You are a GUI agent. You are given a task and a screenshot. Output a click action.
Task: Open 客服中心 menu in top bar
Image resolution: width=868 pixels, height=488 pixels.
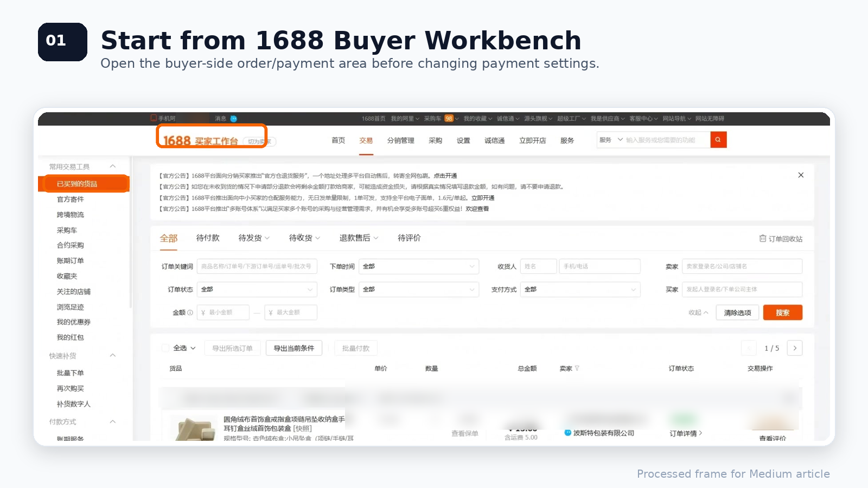[x=643, y=118]
